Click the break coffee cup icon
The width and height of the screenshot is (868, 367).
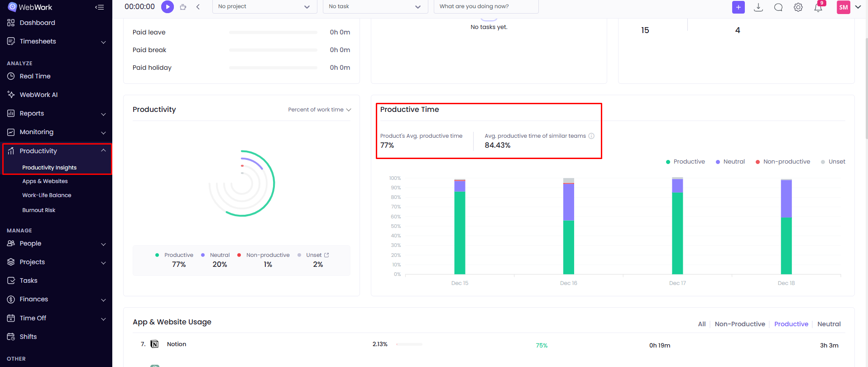183,7
